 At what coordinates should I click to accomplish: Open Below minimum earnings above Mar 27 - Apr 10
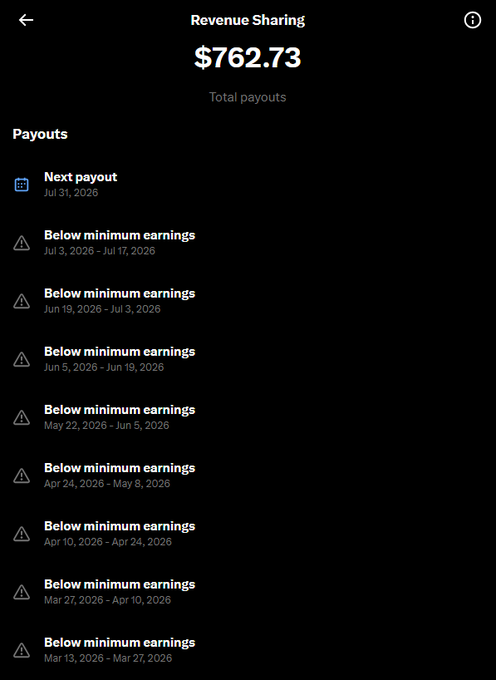click(x=120, y=584)
